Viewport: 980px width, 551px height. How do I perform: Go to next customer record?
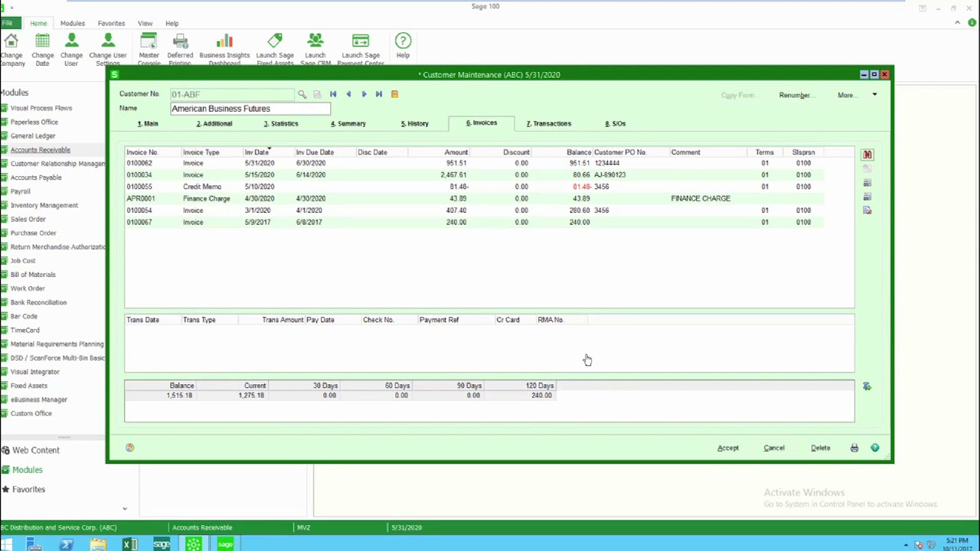(364, 94)
